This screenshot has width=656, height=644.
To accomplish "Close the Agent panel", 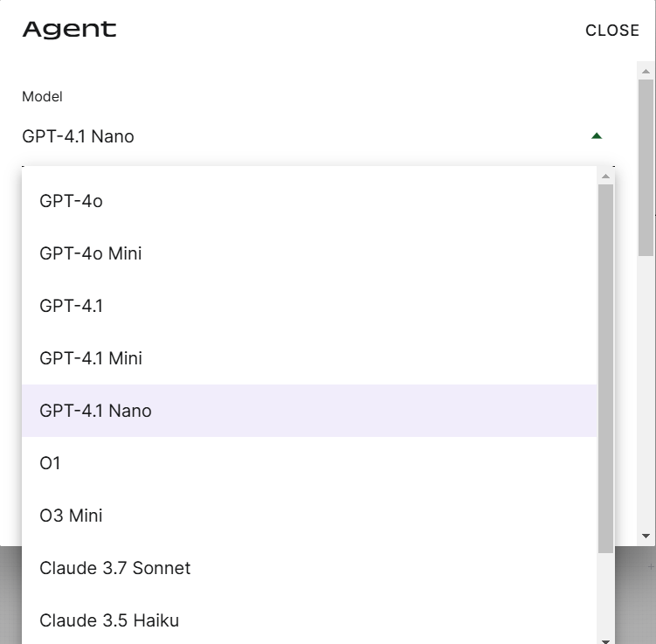I will 612,31.
